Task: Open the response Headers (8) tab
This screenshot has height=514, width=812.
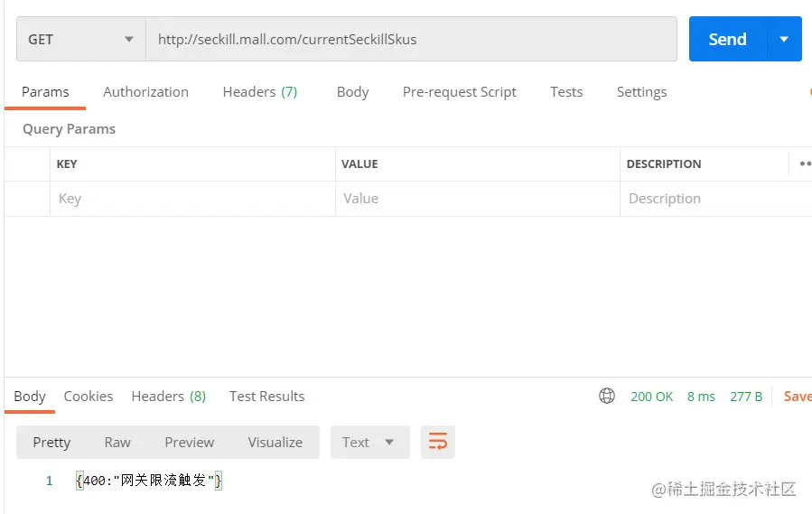Action: [168, 397]
